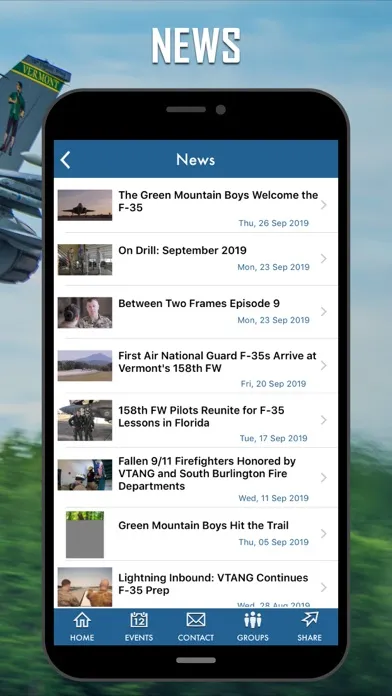This screenshot has width=392, height=696.
Task: Read 'Green Mountain Boys Hit the Trail'
Action: (x=203, y=526)
